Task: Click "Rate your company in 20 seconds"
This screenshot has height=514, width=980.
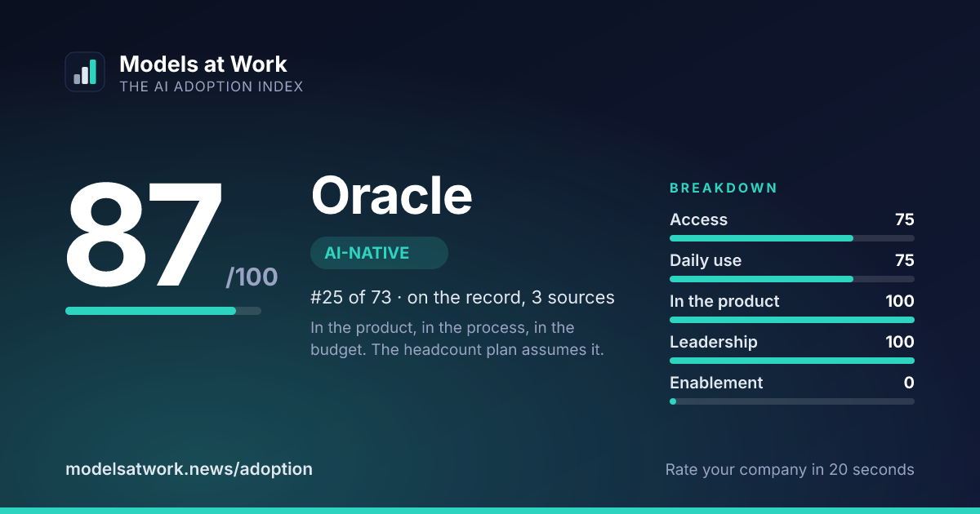Action: tap(790, 469)
